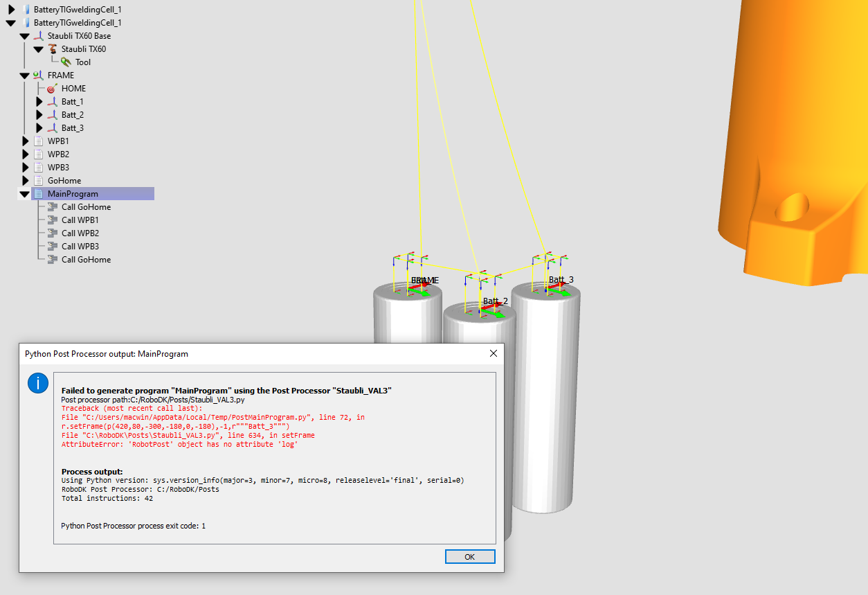Close the Python Post Processor output dialog
Viewport: 868px width, 595px height.
[494, 353]
